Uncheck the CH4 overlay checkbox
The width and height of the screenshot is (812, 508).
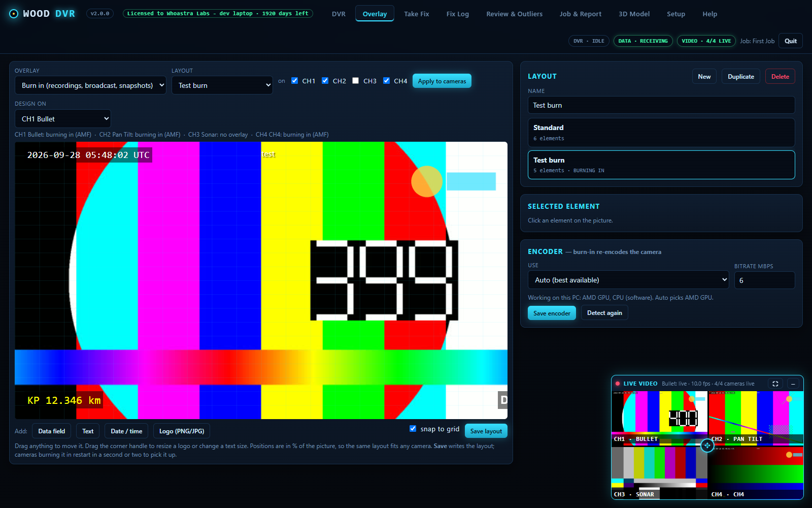coord(386,81)
